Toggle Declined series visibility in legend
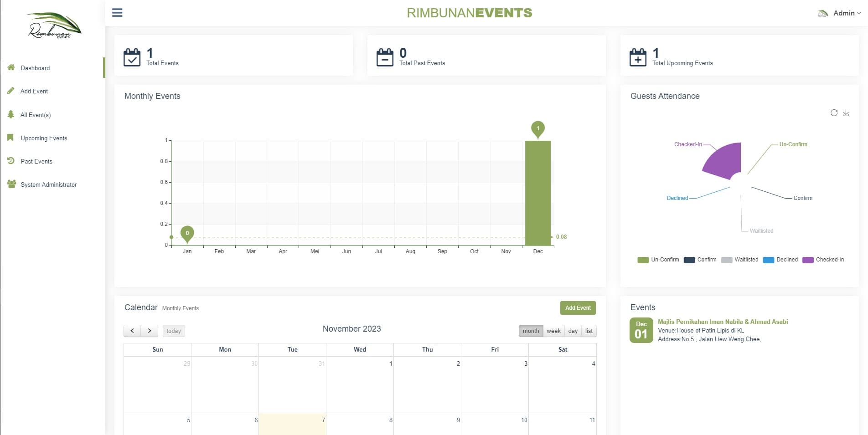Viewport: 868px width, 435px height. tap(780, 260)
